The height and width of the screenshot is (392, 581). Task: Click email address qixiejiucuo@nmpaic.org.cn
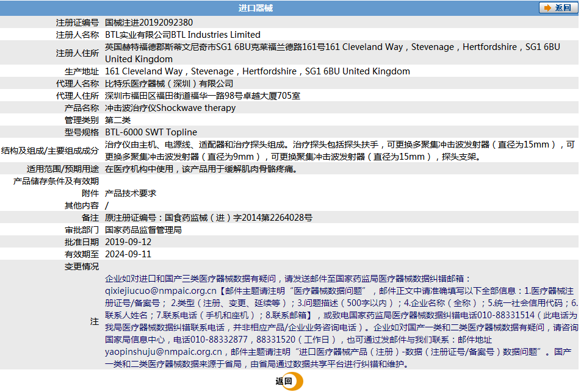[161, 291]
